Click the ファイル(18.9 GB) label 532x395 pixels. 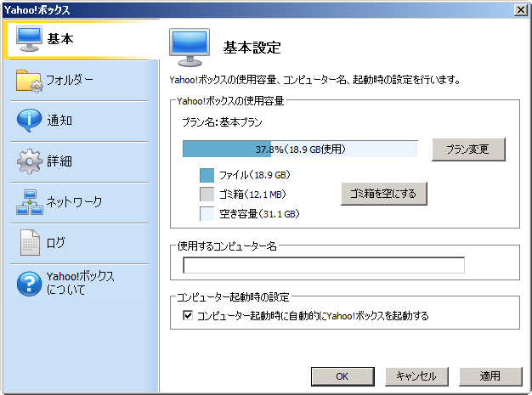(255, 175)
